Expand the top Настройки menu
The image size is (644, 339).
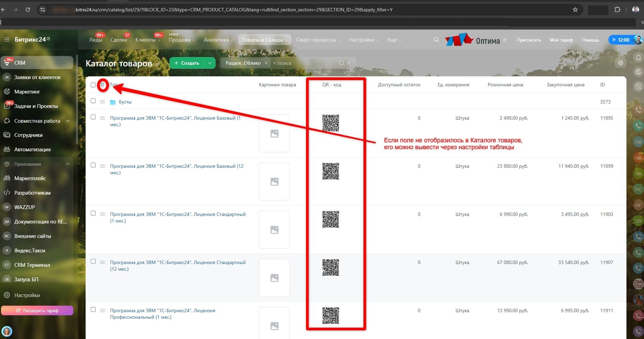(x=364, y=40)
